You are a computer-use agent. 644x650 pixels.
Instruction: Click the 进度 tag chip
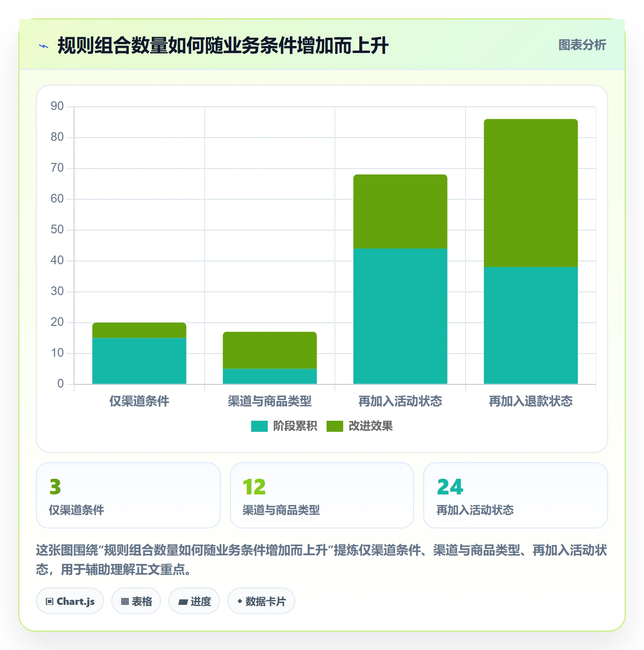(x=194, y=601)
